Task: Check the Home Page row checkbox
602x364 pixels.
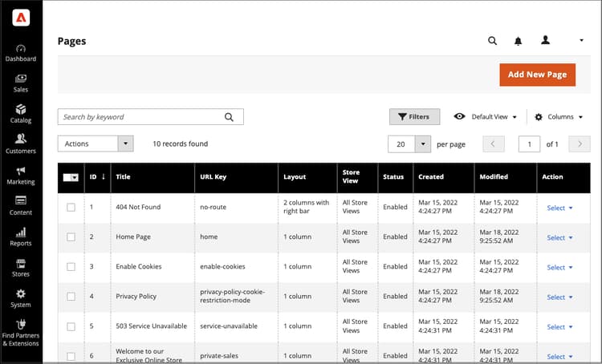Action: click(71, 237)
